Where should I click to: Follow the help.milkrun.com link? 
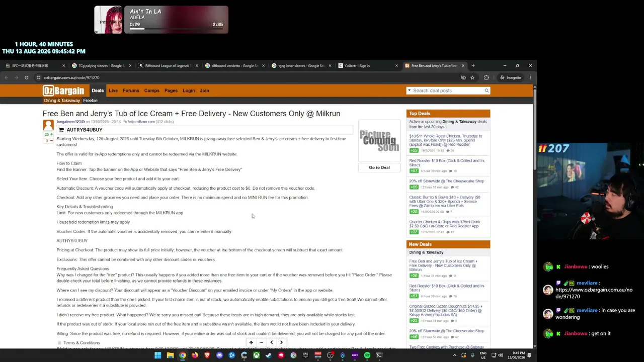pos(141,122)
